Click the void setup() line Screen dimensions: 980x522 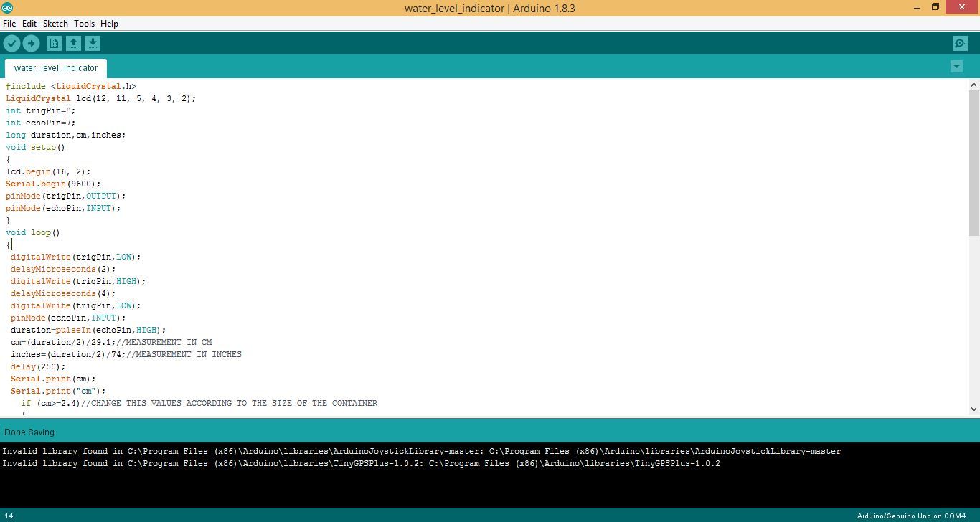tap(35, 147)
